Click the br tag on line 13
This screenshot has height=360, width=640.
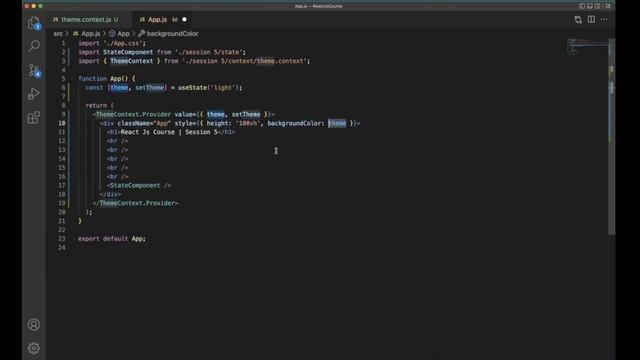pos(118,150)
